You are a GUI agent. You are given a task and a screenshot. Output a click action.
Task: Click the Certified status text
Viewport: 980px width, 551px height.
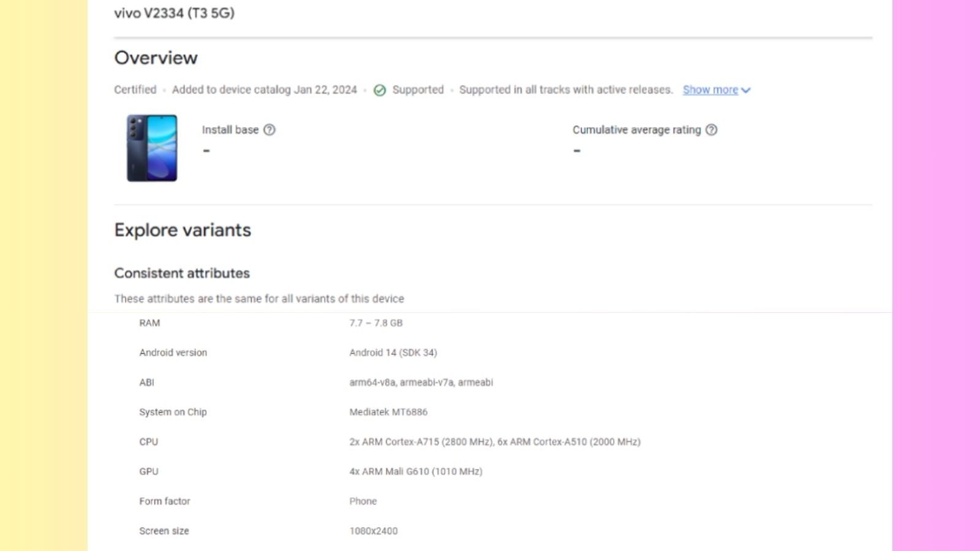point(135,89)
